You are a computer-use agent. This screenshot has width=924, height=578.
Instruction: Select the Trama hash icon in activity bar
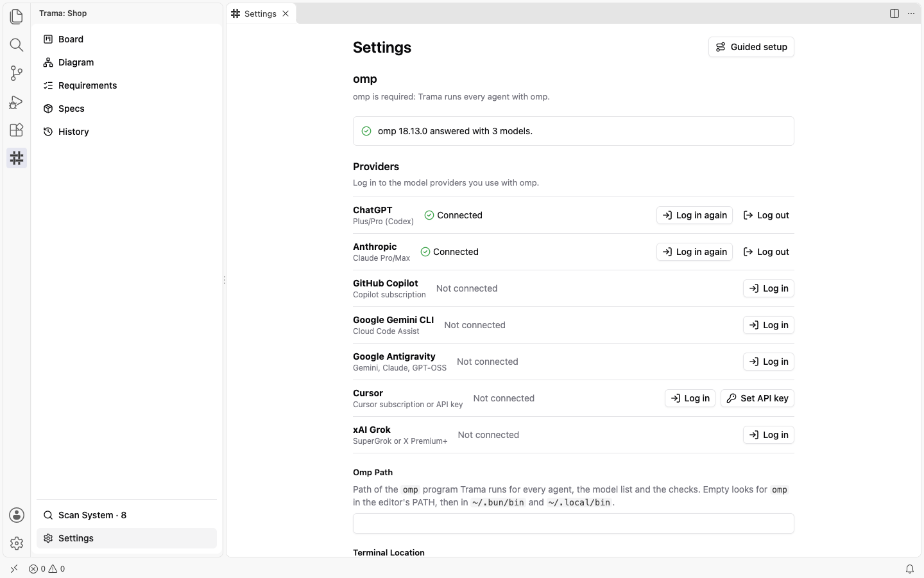point(17,158)
